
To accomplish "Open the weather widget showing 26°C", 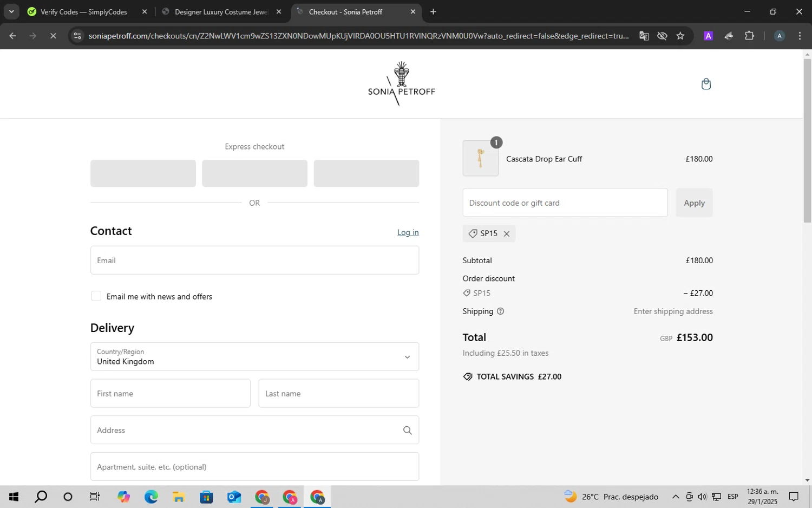I will click(x=611, y=497).
